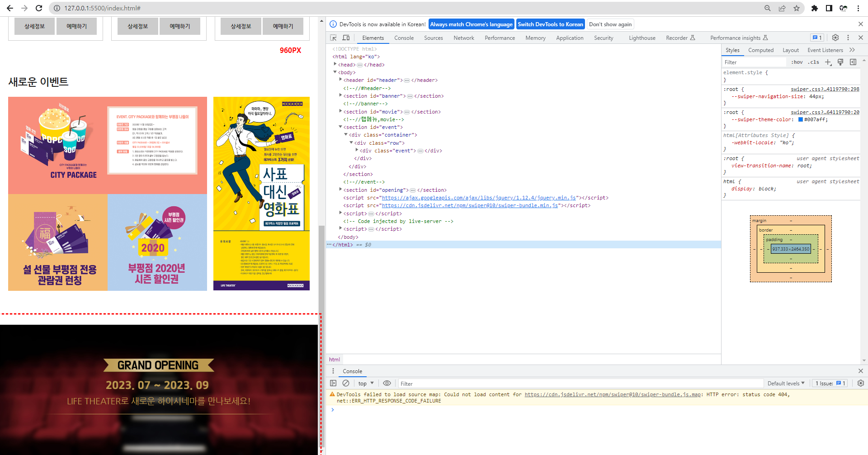Select the Event Listeners tab

(825, 50)
